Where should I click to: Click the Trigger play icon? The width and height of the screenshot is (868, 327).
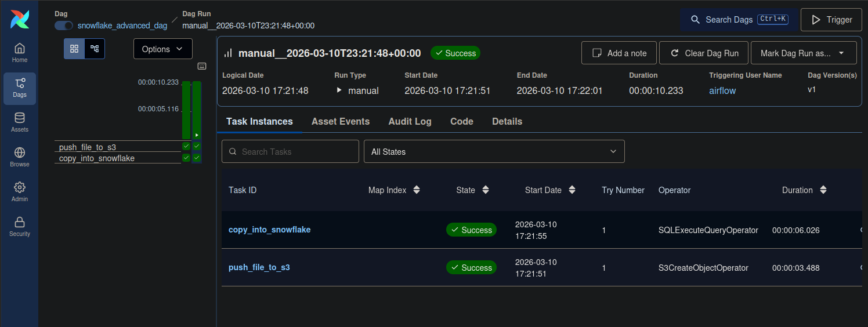(x=816, y=20)
